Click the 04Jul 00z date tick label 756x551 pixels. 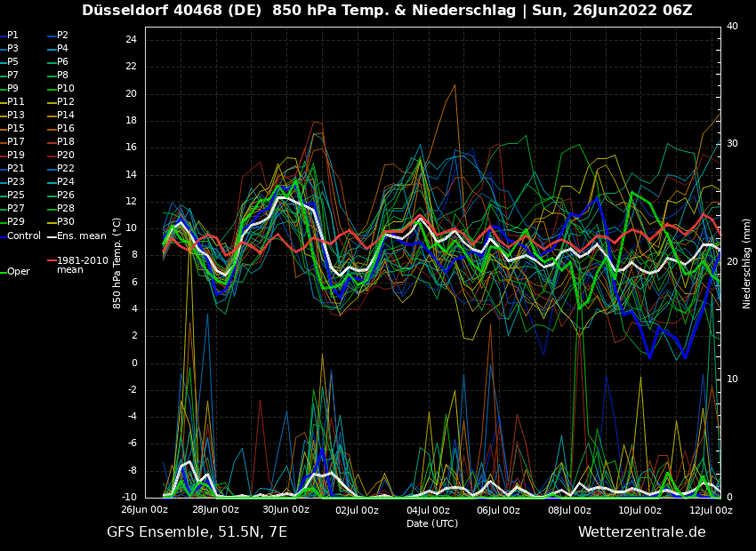pos(428,510)
